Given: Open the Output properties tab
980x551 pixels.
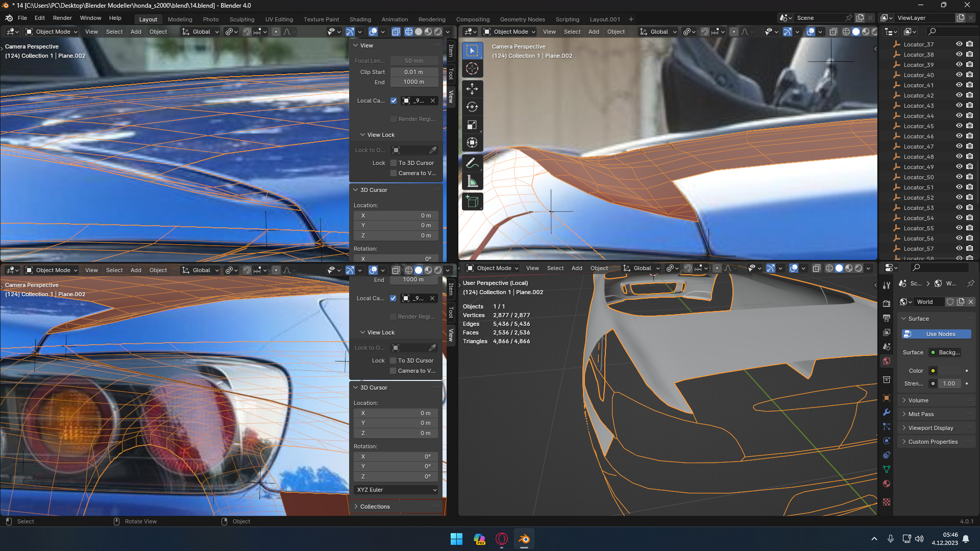Looking at the screenshot, I should (887, 318).
